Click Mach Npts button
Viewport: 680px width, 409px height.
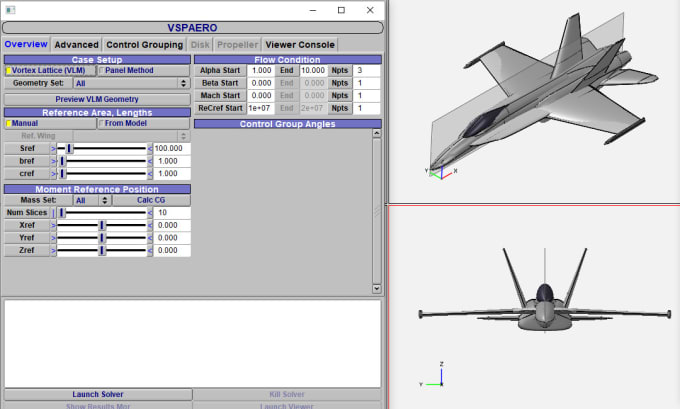(x=340, y=95)
